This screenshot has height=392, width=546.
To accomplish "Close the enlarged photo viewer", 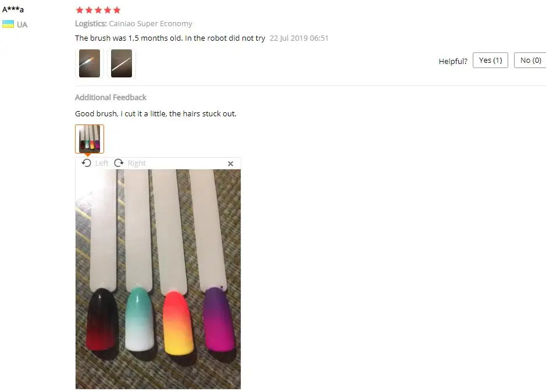I will click(x=230, y=164).
